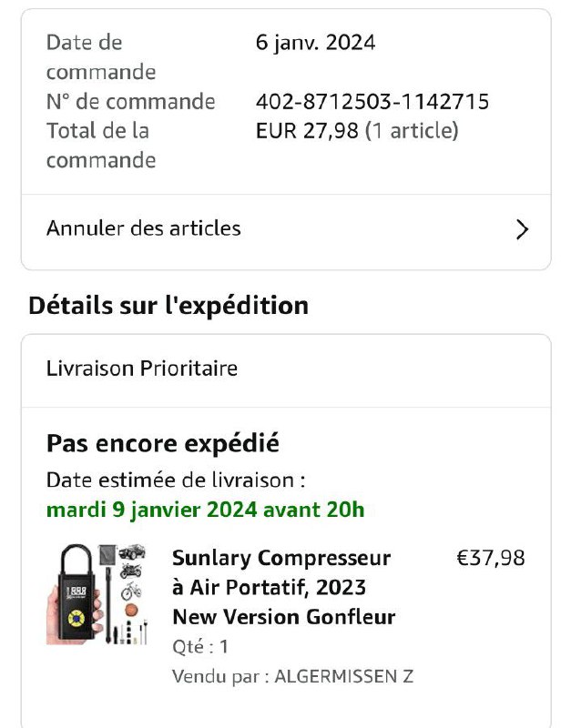This screenshot has height=728, width=571.
Task: Open the Sunlary compressor product thumbnail
Action: pyautogui.click(x=98, y=593)
